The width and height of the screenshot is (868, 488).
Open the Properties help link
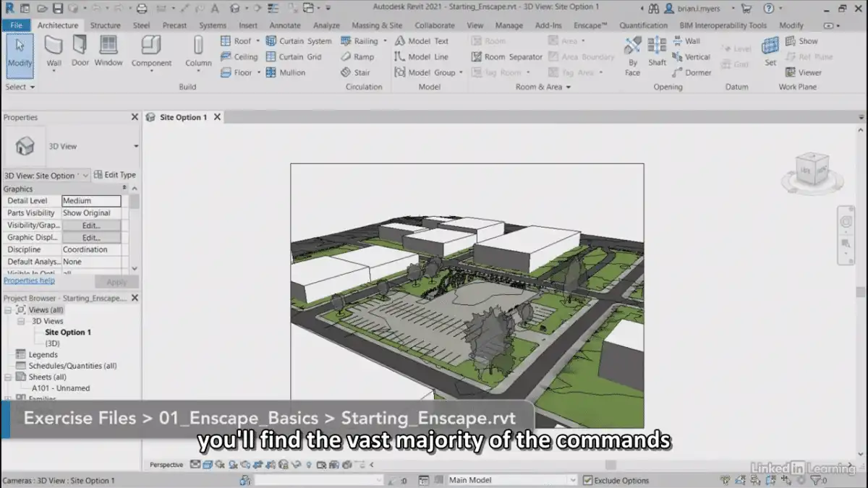[x=29, y=281]
